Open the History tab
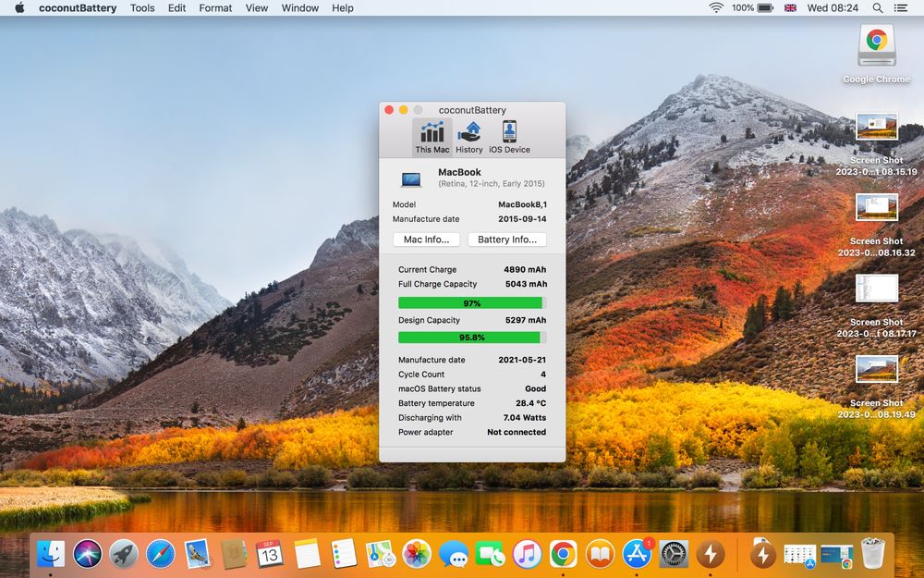Viewport: 924px width, 578px height. pos(469,137)
